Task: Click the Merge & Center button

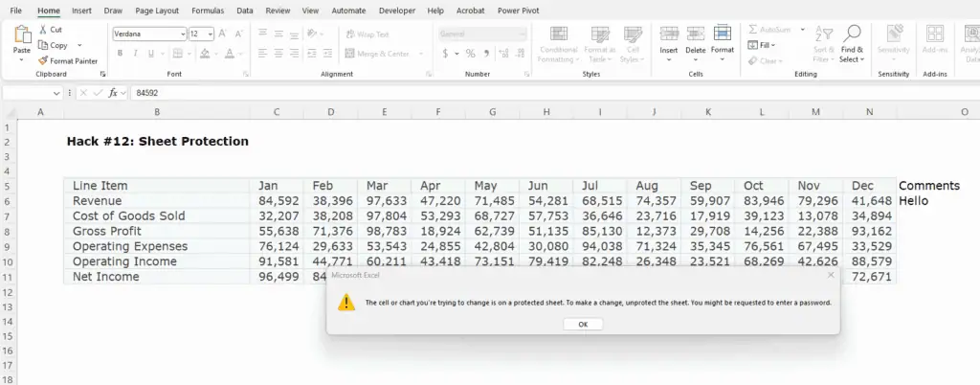Action: click(x=377, y=54)
